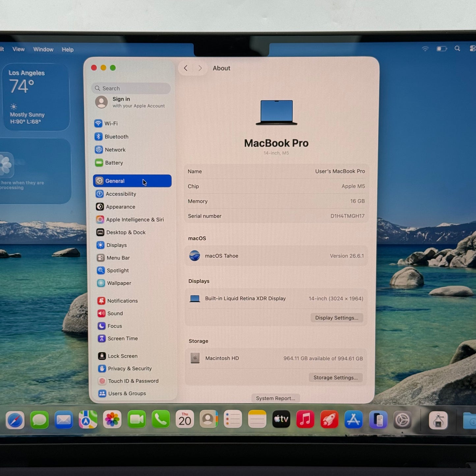
Task: Open iPhone Mirroring from the Dock
Action: [x=378, y=420]
